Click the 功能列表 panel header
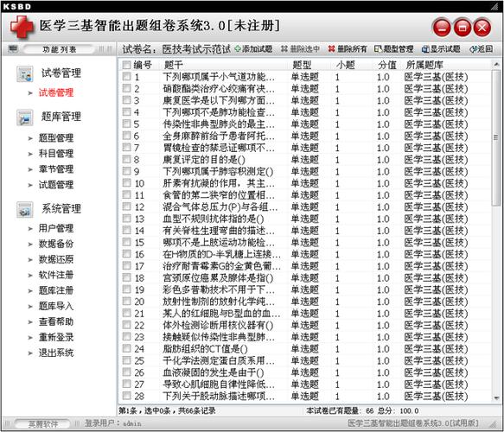The width and height of the screenshot is (504, 432). click(59, 49)
